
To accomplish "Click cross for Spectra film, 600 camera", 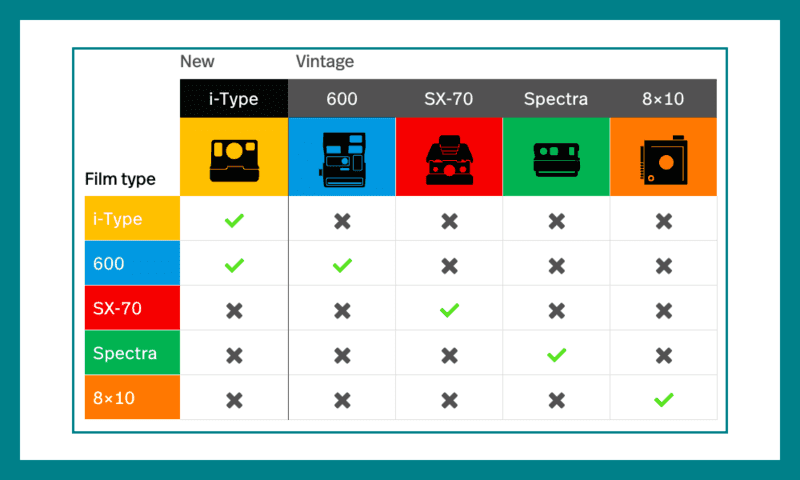I will coord(342,355).
